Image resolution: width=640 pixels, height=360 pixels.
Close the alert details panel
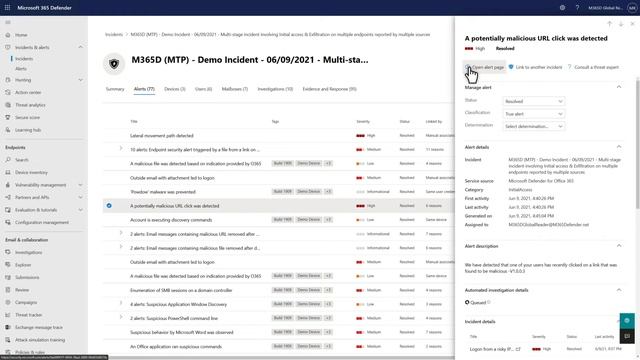click(x=632, y=24)
